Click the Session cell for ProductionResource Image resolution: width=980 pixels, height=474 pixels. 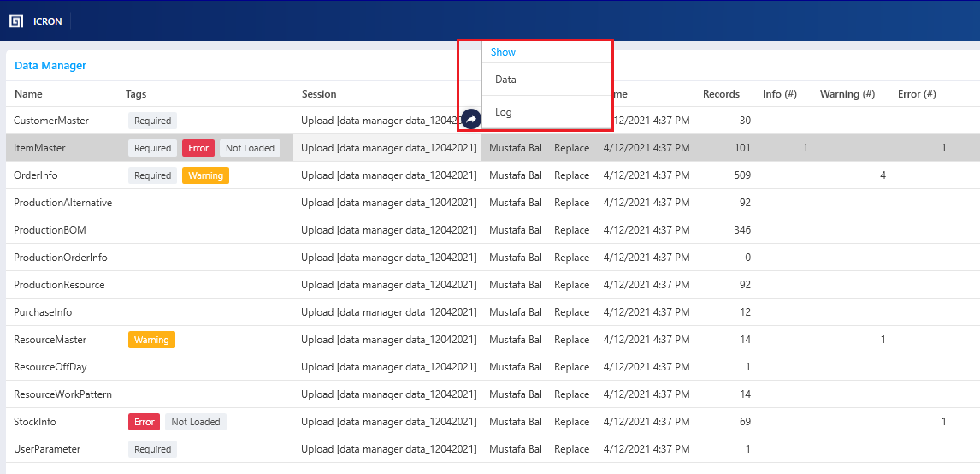click(388, 285)
